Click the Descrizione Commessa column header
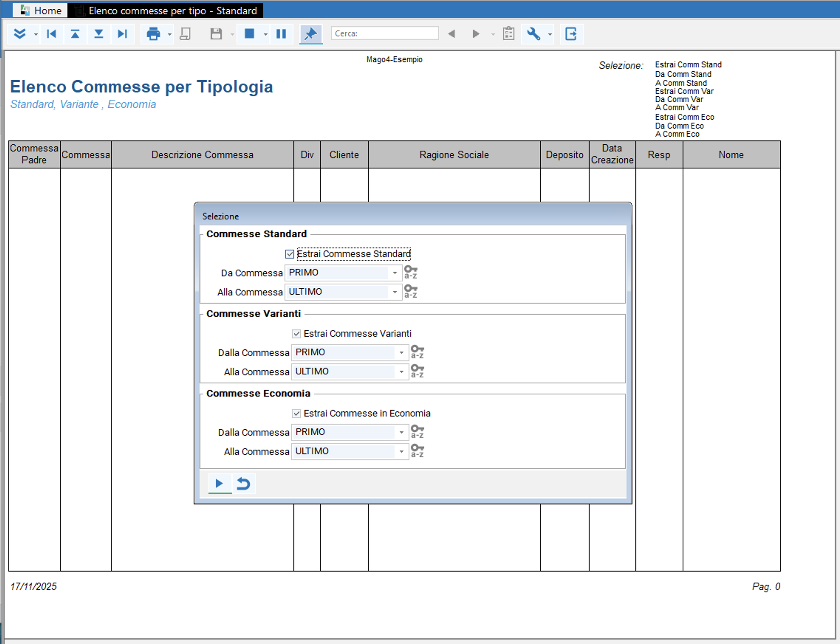840x644 pixels. (202, 154)
